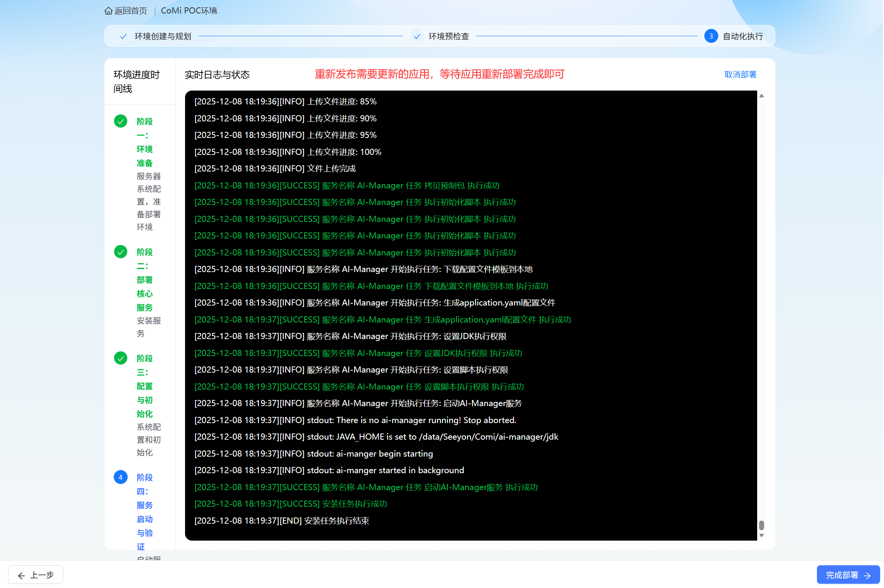Click checkmark icon for 环境创建与规划 step
Image resolution: width=884 pixels, height=588 pixels.
click(x=123, y=37)
